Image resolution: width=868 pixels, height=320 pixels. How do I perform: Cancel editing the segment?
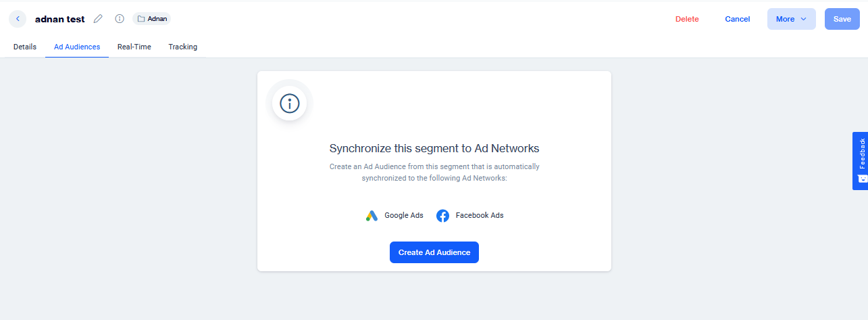[737, 19]
